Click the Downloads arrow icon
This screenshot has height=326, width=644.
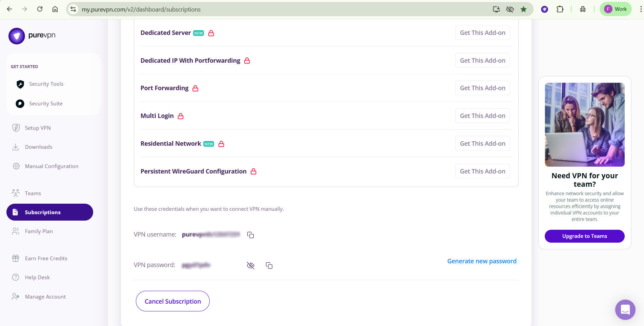tap(16, 147)
